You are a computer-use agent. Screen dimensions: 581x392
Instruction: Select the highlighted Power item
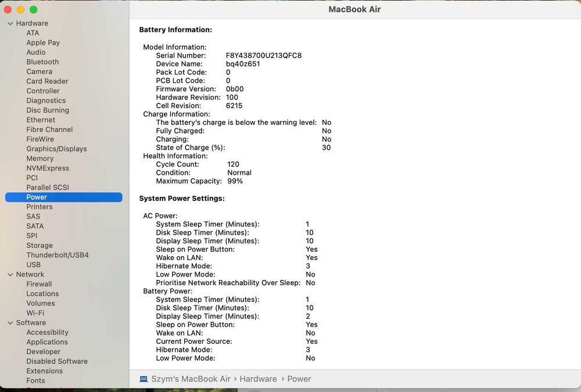tap(64, 197)
